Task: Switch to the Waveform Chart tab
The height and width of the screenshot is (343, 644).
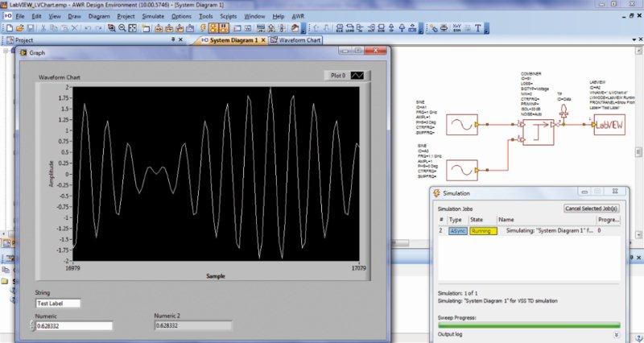Action: click(296, 40)
